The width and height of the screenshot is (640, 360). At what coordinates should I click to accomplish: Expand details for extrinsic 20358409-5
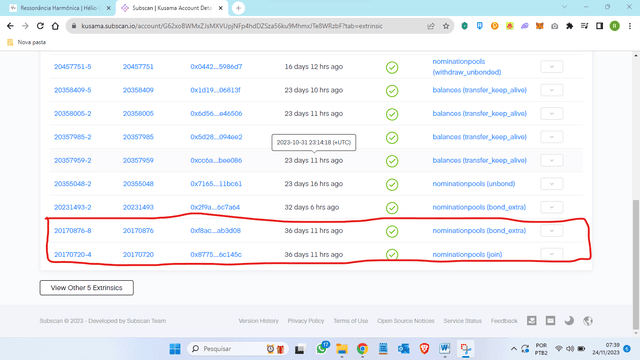coord(551,90)
